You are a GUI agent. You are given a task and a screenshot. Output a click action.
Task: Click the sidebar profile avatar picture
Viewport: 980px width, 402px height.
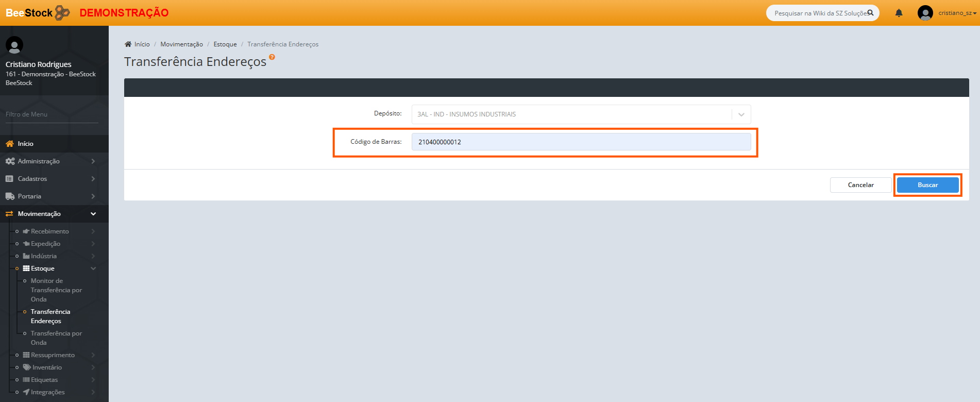click(x=14, y=45)
